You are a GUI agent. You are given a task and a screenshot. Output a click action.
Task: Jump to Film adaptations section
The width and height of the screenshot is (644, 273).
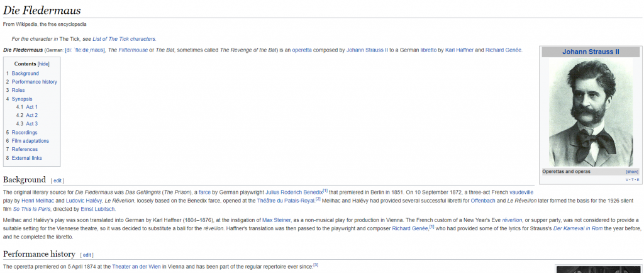click(30, 141)
